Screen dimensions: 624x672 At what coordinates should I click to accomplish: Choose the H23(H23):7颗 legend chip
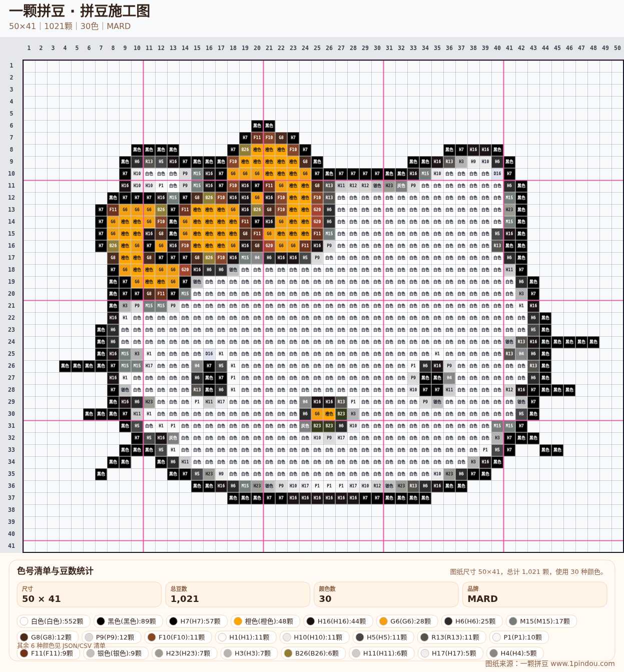point(185,653)
